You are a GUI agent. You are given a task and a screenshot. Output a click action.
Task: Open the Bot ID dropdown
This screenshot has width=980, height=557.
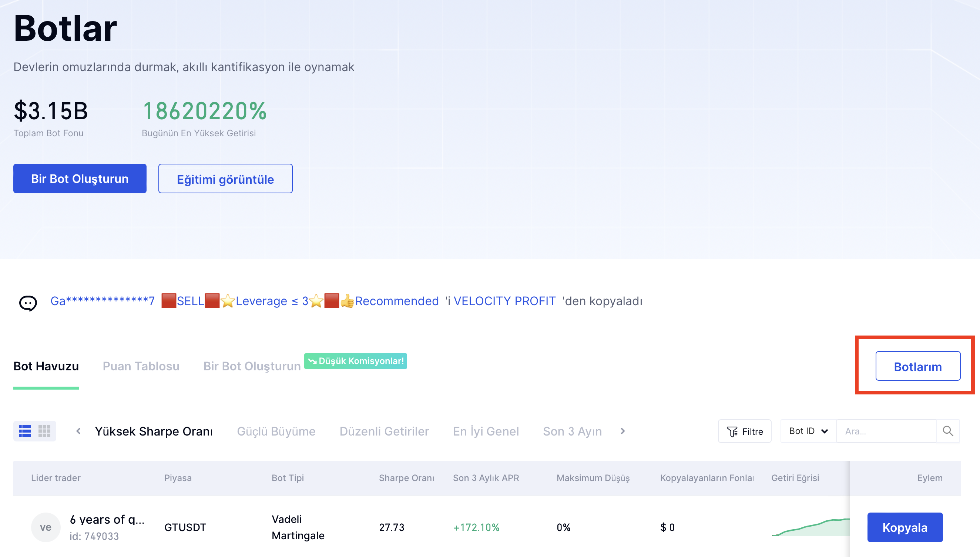tap(808, 431)
